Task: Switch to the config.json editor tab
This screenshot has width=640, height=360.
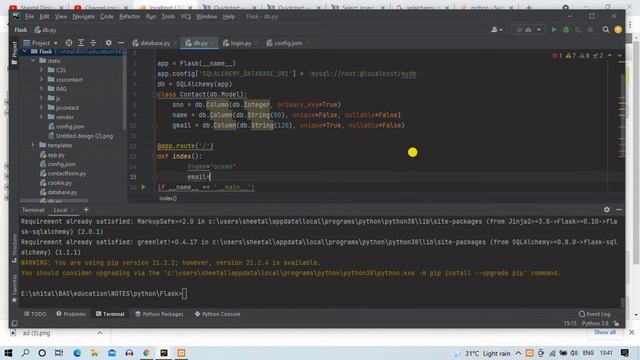Action: [x=287, y=43]
